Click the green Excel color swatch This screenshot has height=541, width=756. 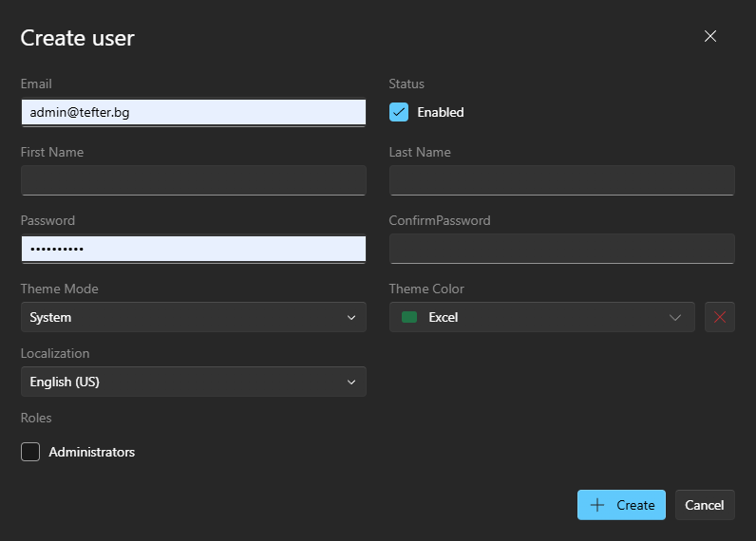[408, 317]
